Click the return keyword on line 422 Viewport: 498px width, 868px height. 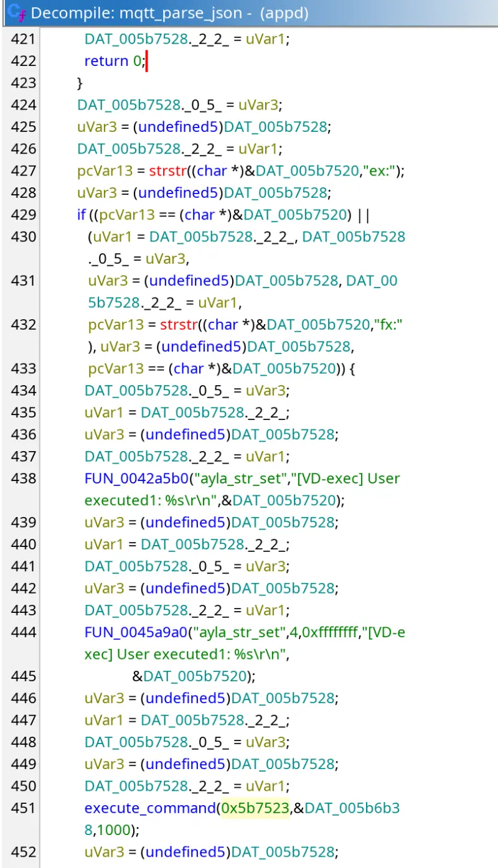tap(106, 61)
